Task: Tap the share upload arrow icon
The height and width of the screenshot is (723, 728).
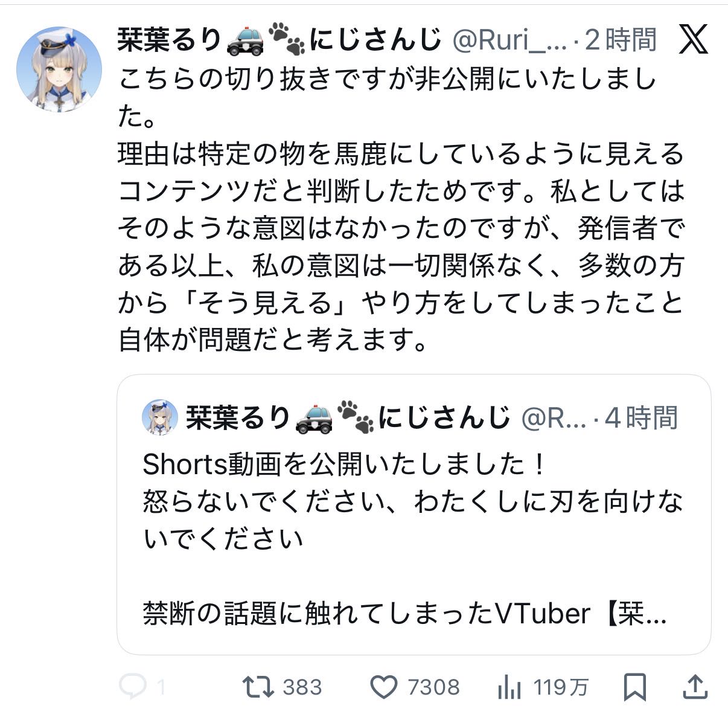Action: [695, 687]
